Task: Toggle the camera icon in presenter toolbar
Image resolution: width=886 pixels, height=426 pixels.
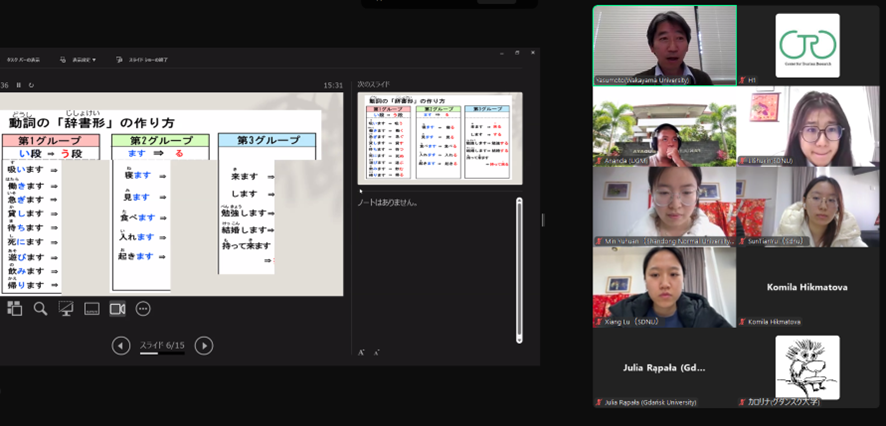Action: 117,309
